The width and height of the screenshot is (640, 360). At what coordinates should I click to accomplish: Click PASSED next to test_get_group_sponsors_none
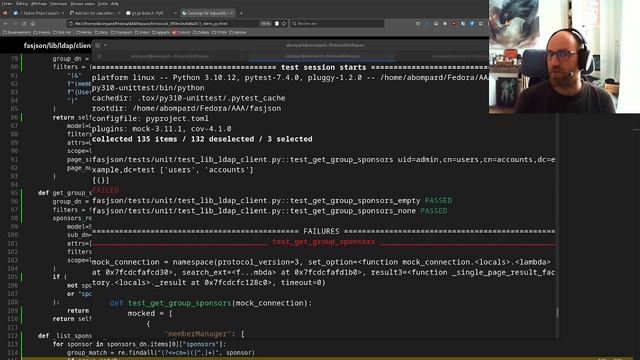coord(434,211)
